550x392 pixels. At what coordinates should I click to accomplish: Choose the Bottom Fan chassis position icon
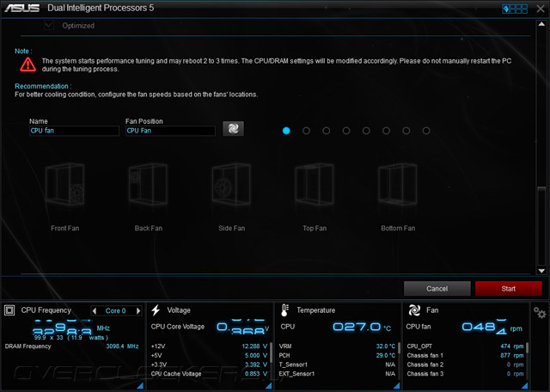(398, 184)
